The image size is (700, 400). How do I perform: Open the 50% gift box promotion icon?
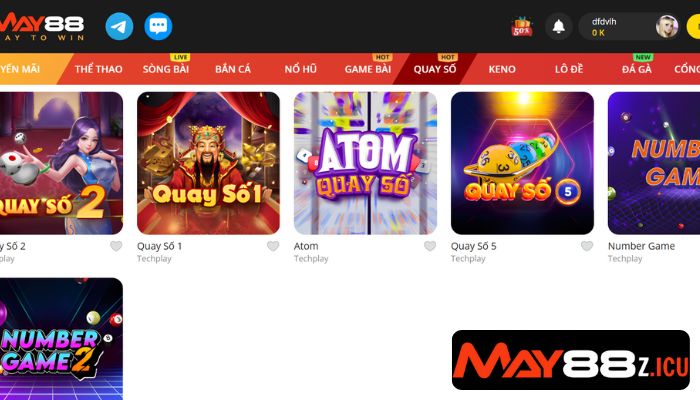522,27
